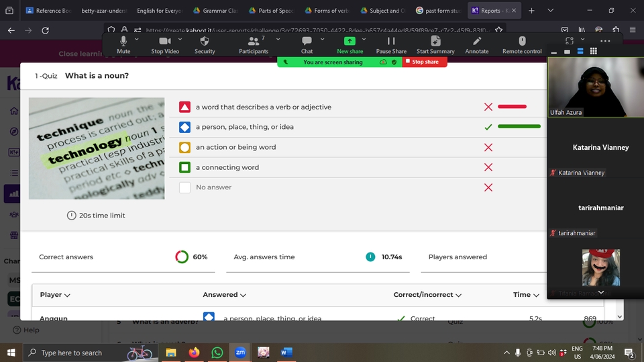Open Firefox extensions puzzle icon
The height and width of the screenshot is (362, 644).
[x=616, y=30]
